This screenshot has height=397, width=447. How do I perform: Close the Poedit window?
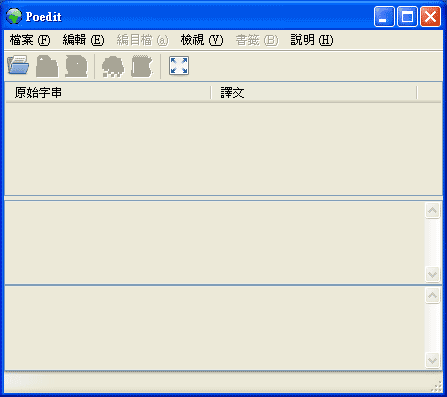tap(430, 16)
